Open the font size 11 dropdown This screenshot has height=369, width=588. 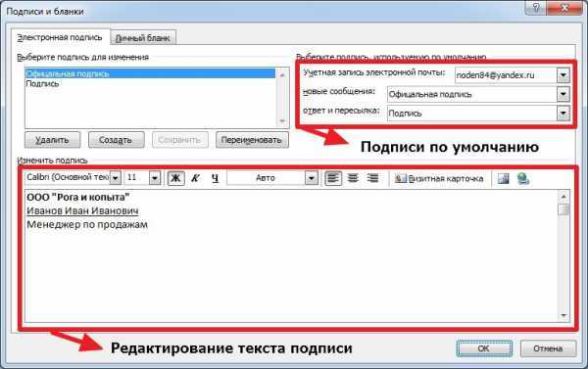coord(155,178)
